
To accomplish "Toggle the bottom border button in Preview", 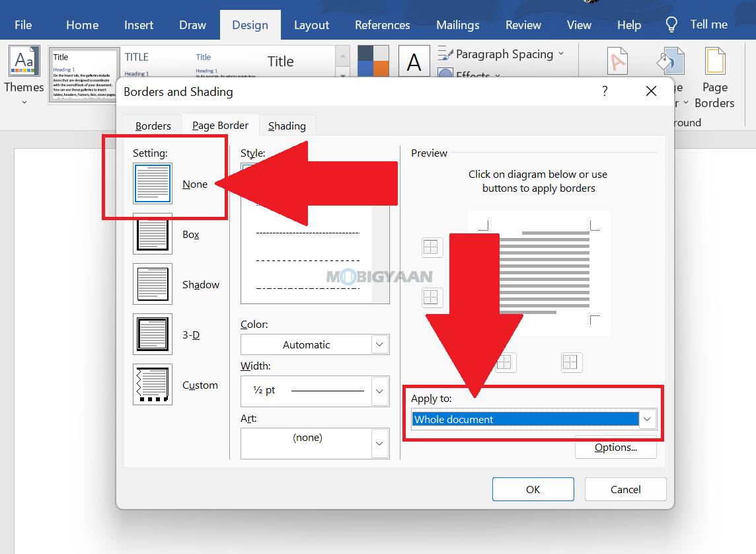I will coord(431,297).
